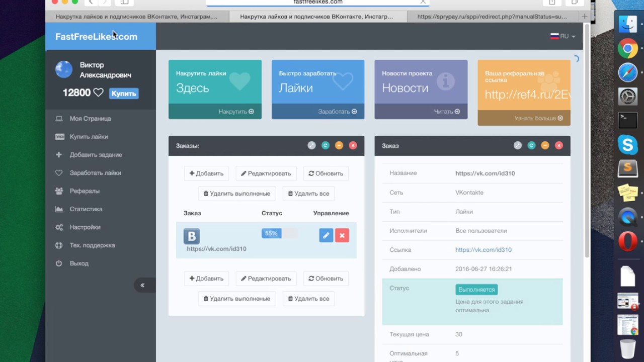Open the https://vk.com/id310 link in Ссылка row
644x362 pixels.
(484, 250)
